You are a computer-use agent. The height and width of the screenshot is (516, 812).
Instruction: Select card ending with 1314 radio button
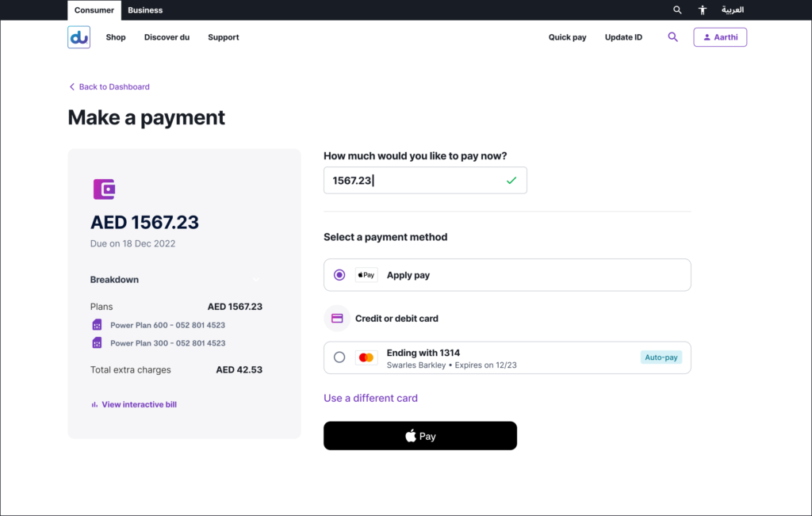tap(339, 357)
